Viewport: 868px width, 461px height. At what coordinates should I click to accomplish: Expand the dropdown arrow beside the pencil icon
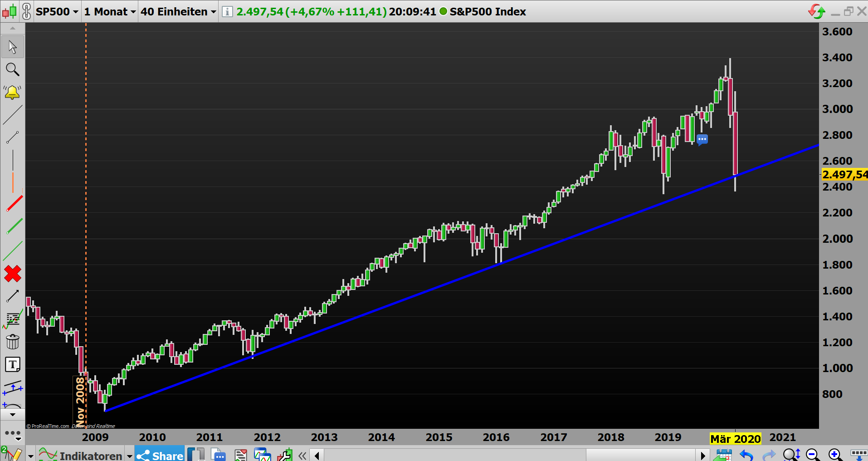tap(30, 455)
